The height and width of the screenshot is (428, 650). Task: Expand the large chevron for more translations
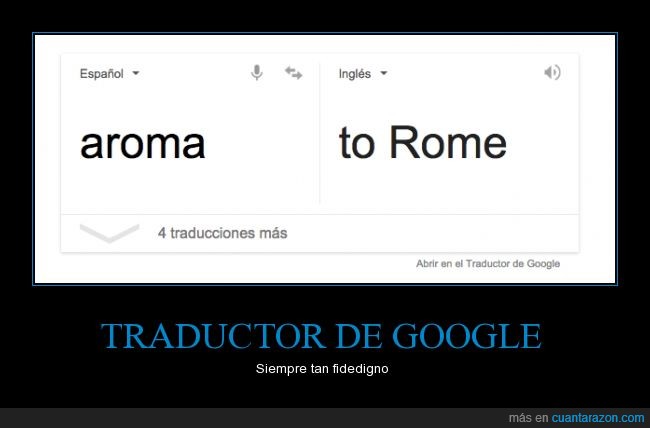(x=109, y=233)
